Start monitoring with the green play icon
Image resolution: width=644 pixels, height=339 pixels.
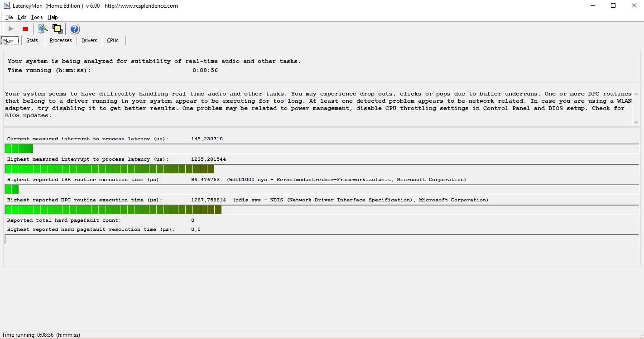pyautogui.click(x=11, y=29)
